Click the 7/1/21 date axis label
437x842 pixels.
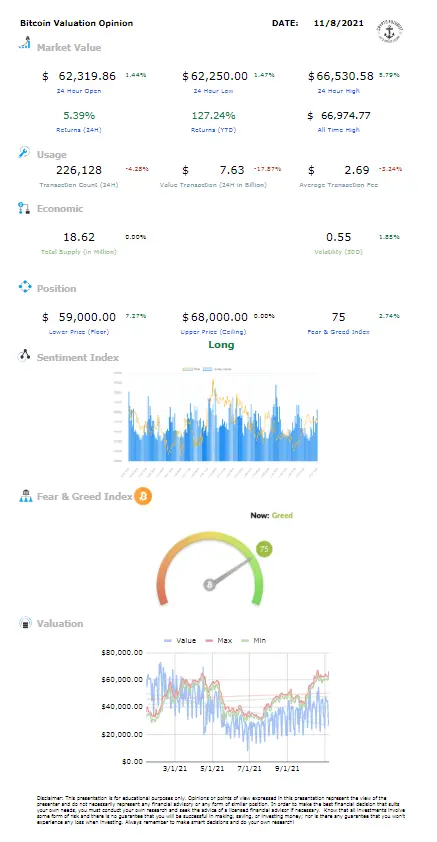click(x=250, y=769)
